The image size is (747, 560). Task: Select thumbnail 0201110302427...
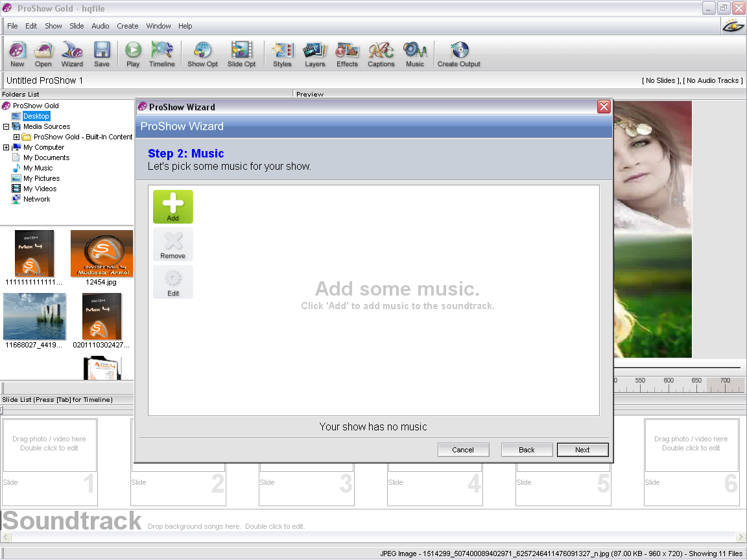click(x=101, y=317)
